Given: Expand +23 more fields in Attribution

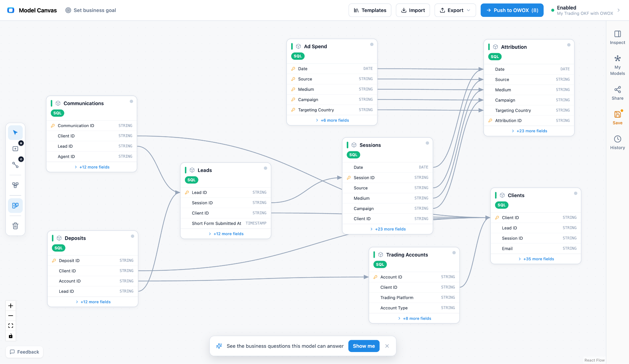Looking at the screenshot, I should click(529, 131).
